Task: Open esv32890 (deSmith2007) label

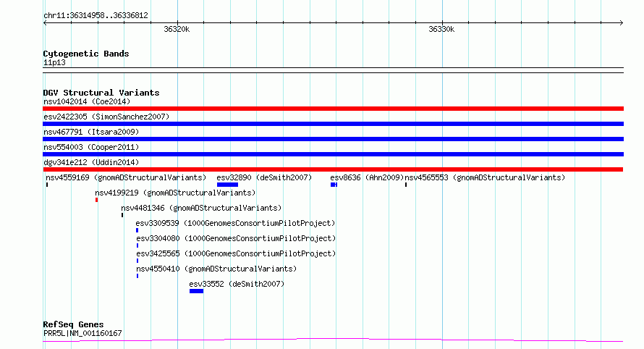Action: [x=265, y=177]
